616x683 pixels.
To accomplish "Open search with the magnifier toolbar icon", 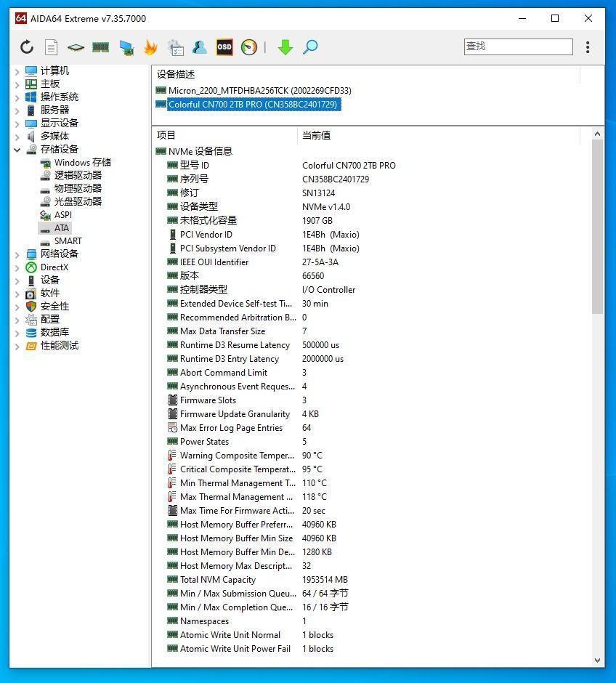I will coord(309,47).
